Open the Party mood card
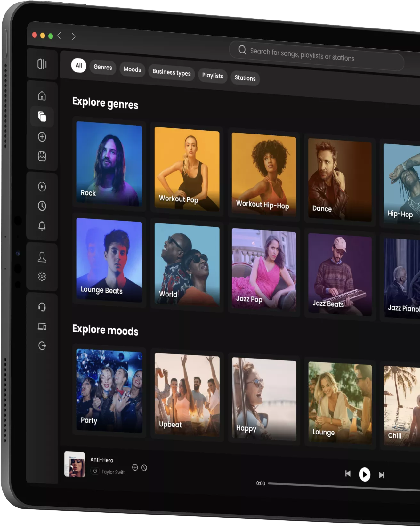The width and height of the screenshot is (420, 527). coord(109,391)
